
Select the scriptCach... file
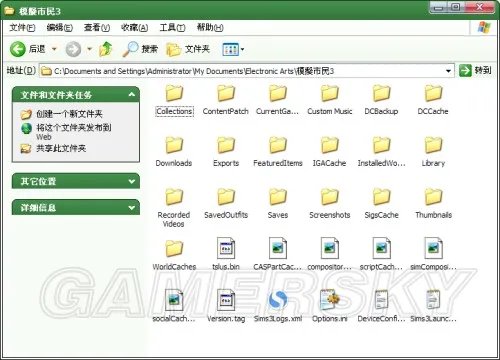(x=381, y=254)
